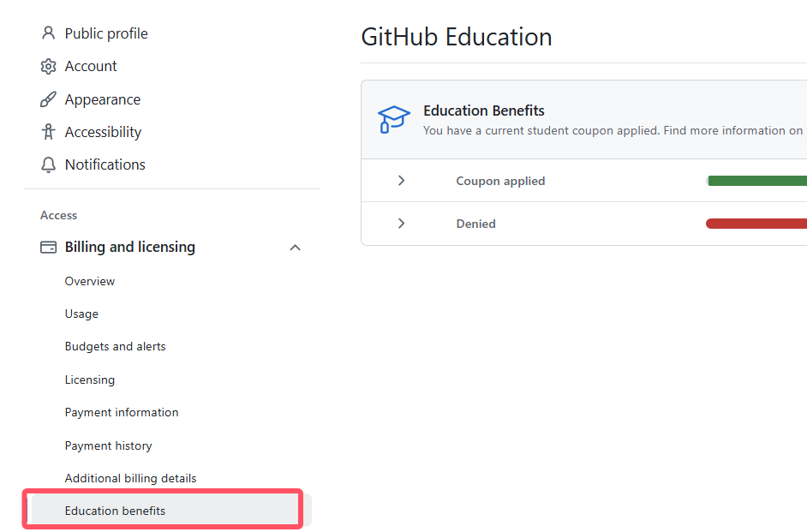Collapse the Billing and licensing section
Screen dimensions: 807x532
click(295, 248)
